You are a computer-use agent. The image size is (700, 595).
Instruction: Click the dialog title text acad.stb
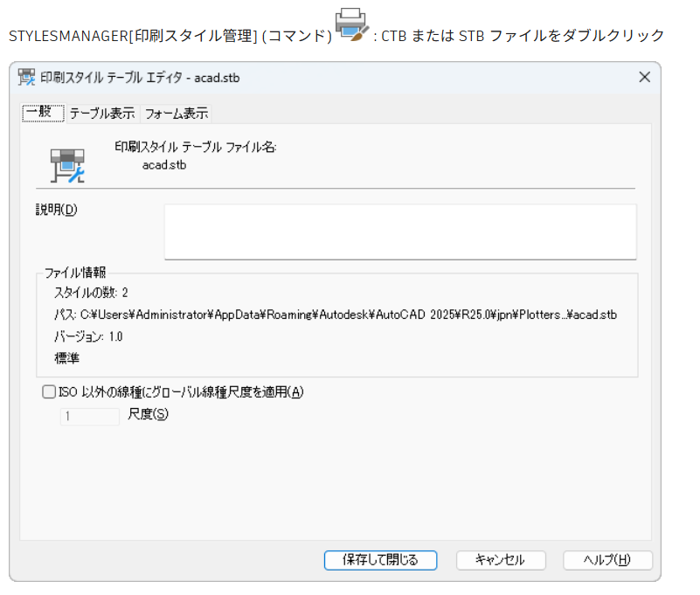coord(140,78)
